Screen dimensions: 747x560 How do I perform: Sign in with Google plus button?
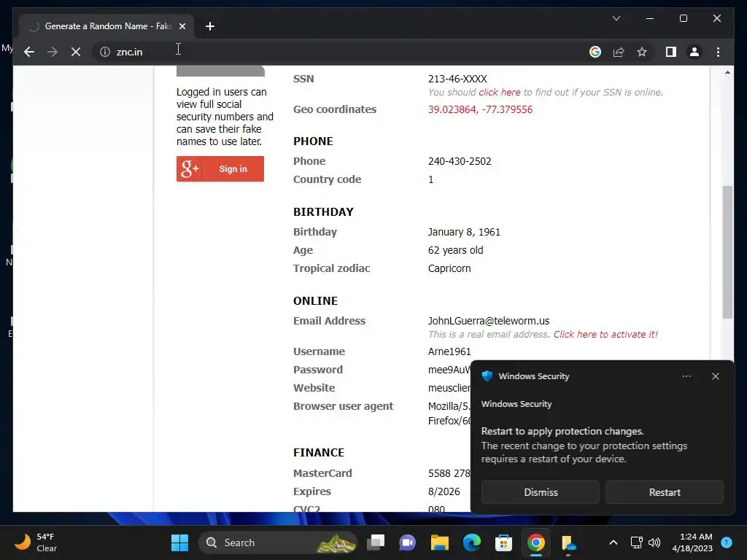pyautogui.click(x=220, y=169)
